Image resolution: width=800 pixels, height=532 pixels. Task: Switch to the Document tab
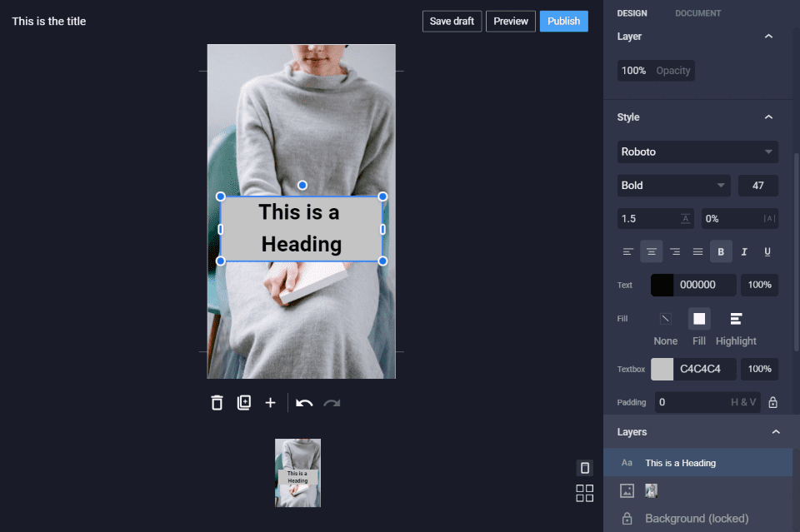(x=697, y=13)
